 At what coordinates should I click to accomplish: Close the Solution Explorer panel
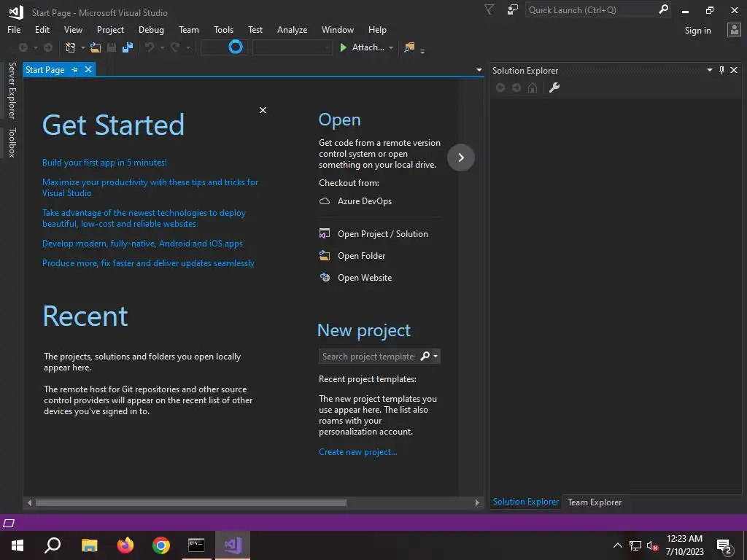[x=734, y=70]
